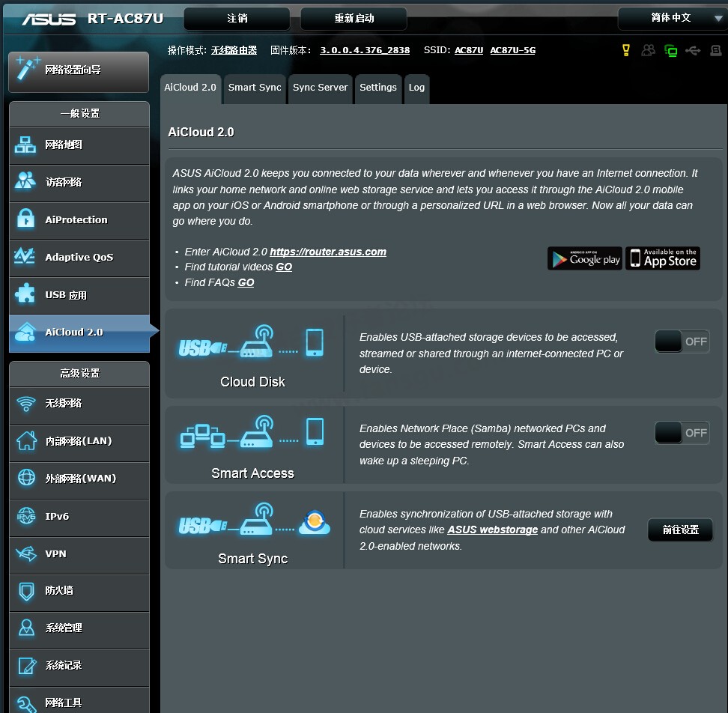Screen dimensions: 728x713
Task: Click the firewall shield icon
Action: 26,591
